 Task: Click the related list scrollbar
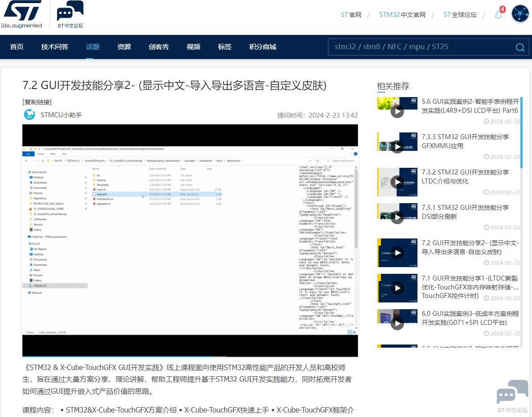521,132
